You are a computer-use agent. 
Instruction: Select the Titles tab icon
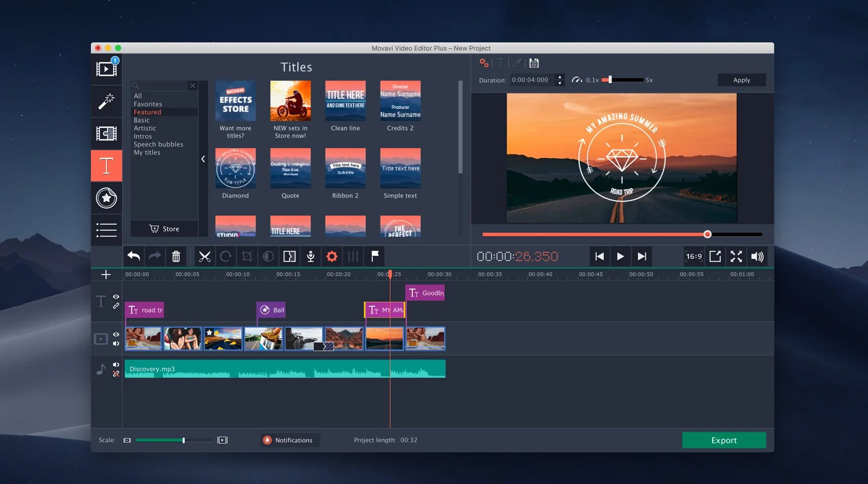coord(106,165)
